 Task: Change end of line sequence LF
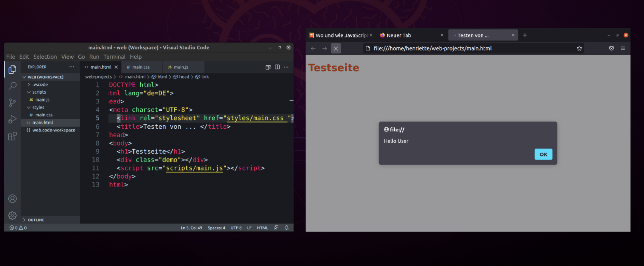249,228
